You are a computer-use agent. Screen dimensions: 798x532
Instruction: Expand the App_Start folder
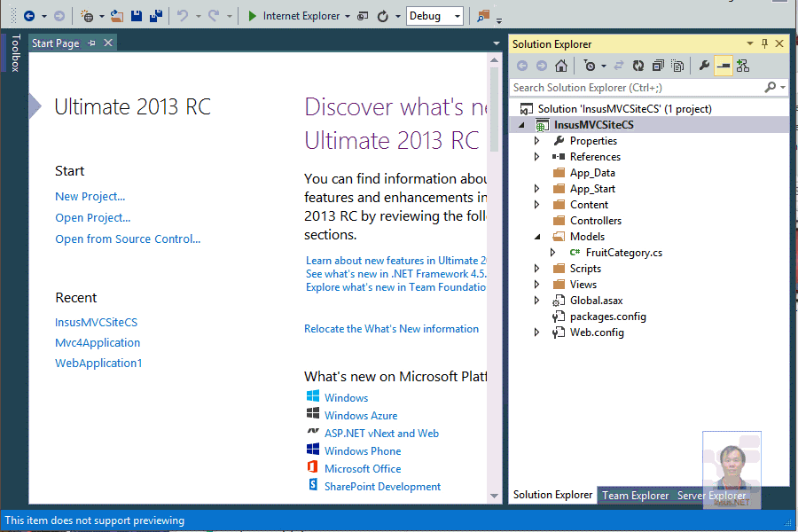(x=537, y=188)
